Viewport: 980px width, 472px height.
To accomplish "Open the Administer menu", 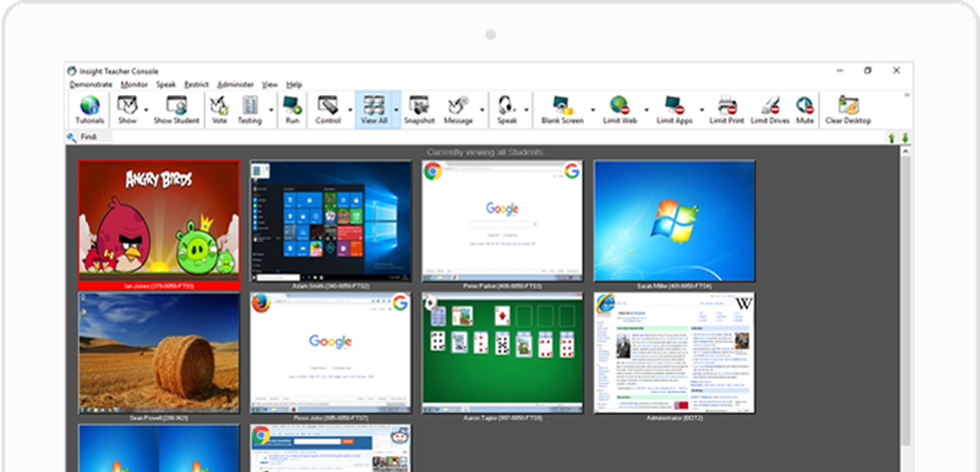I will 235,85.
